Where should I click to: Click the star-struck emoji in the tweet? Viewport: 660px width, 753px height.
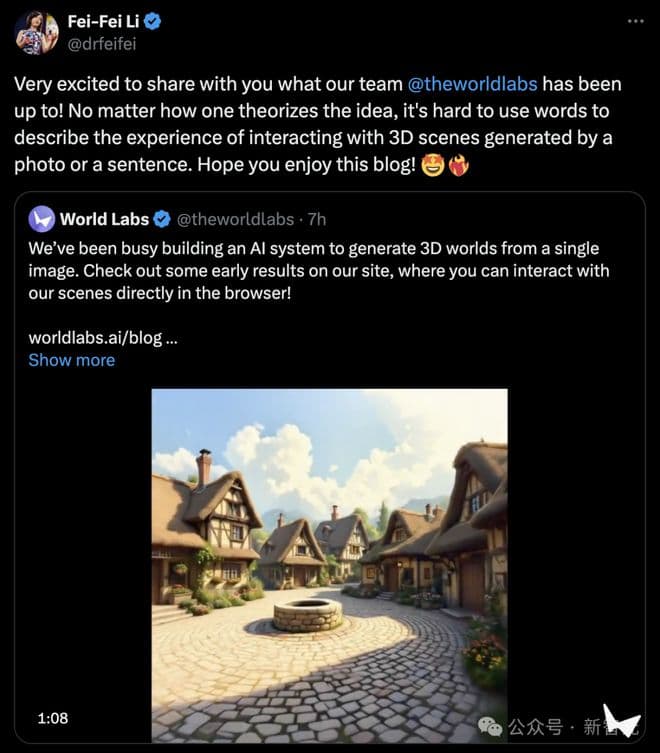click(x=432, y=163)
